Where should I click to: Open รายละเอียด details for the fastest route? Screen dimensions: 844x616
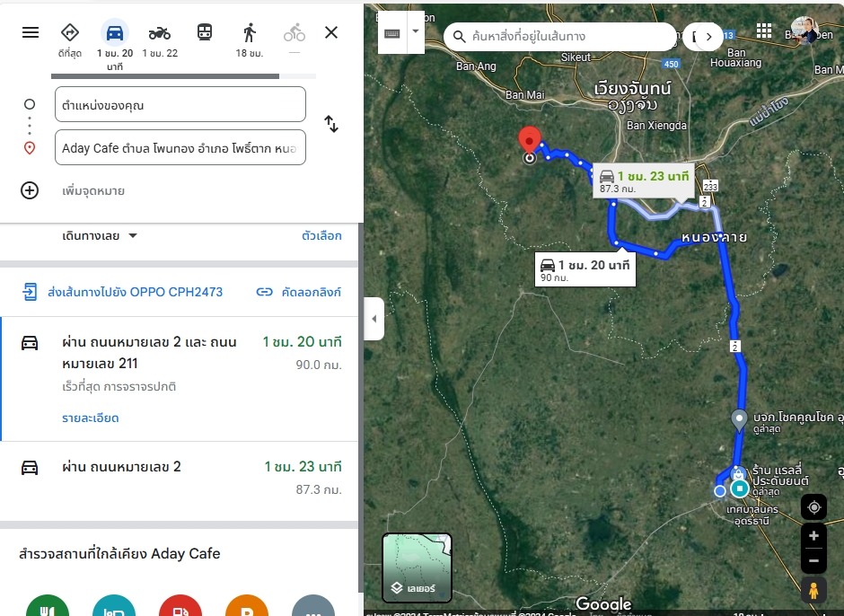click(91, 418)
